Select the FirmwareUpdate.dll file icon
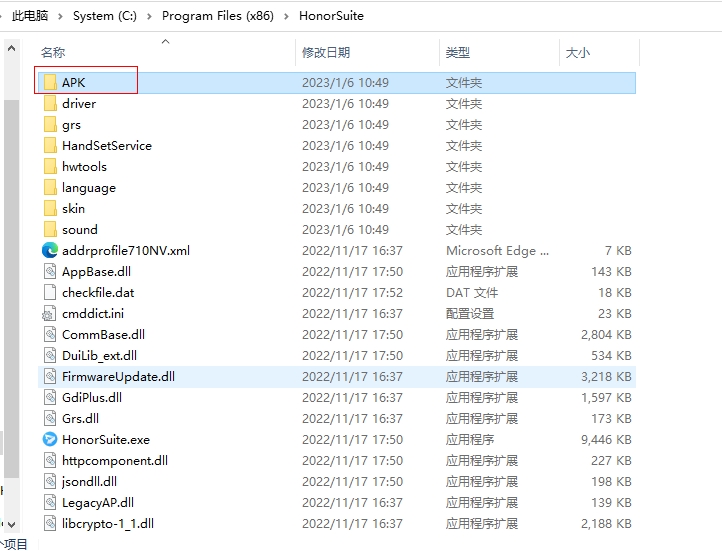 coord(50,376)
